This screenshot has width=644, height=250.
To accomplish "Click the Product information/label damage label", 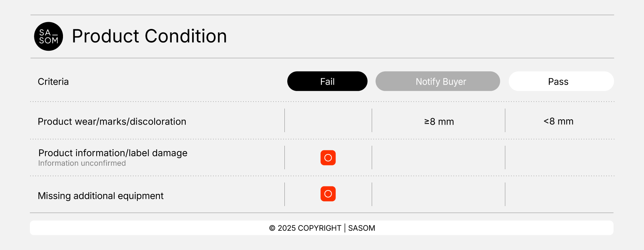I will pos(113,153).
